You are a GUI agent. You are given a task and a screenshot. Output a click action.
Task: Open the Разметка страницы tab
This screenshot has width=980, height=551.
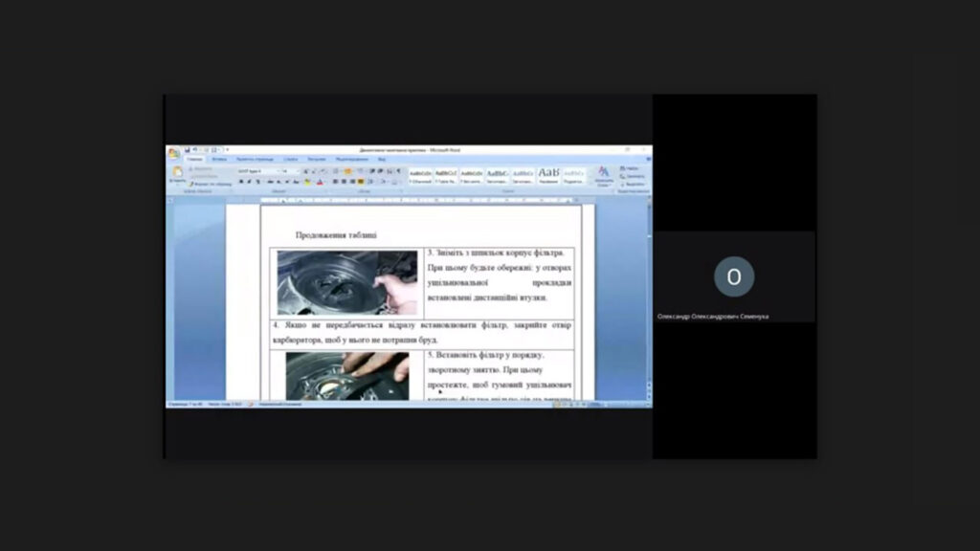[x=255, y=160]
